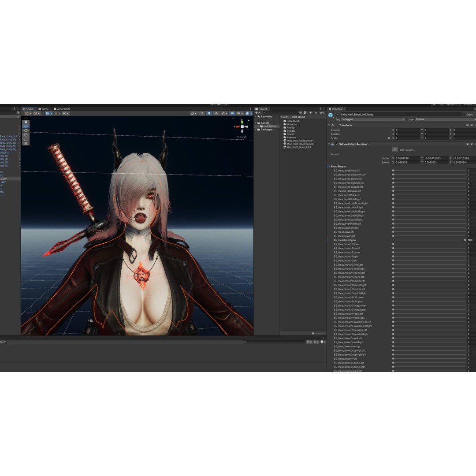Viewport: 476px width, 476px height.
Task: Select the Project tab
Action: (261, 109)
